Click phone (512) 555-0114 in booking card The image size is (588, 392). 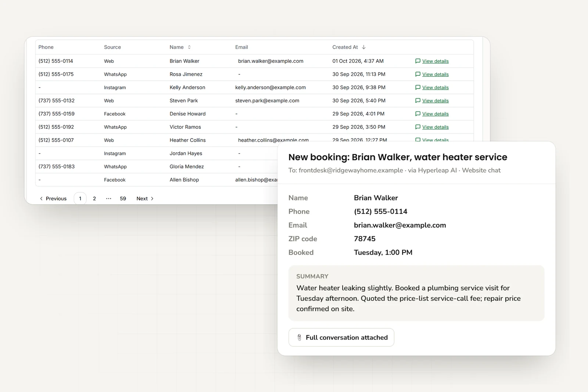381,212
